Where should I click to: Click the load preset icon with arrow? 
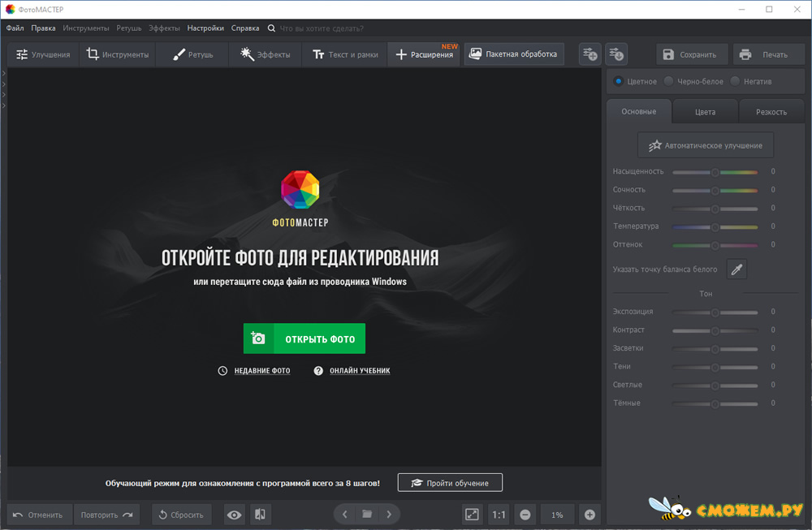[616, 54]
